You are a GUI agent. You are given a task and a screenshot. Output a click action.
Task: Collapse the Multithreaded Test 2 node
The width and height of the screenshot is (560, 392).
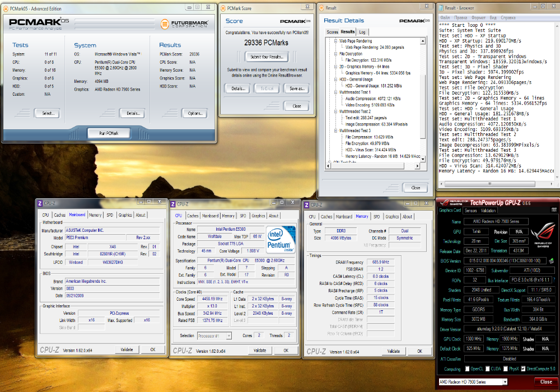[335, 111]
